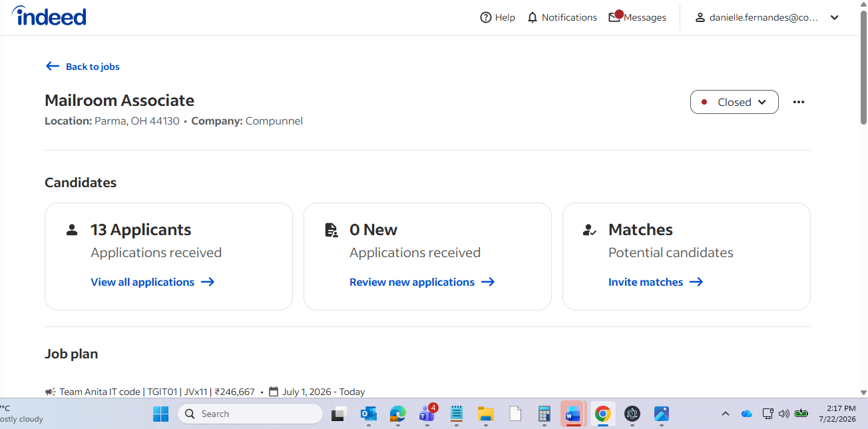Click the 0 New heading
The height and width of the screenshot is (429, 868).
point(373,230)
